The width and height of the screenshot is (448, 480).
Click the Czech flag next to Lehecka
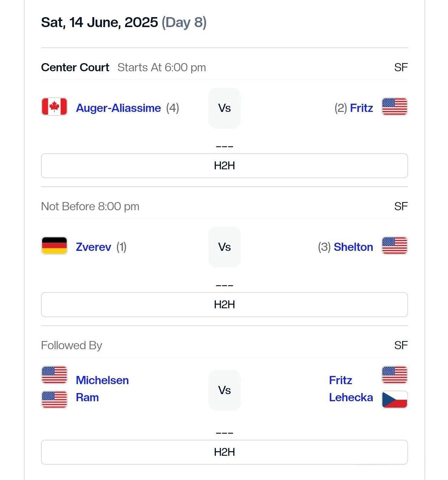394,399
